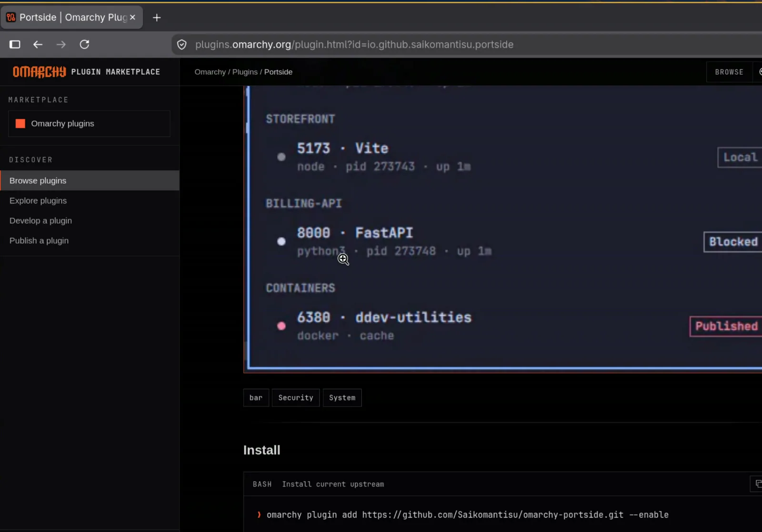Follow the Plugins breadcrumb link

[x=245, y=72]
